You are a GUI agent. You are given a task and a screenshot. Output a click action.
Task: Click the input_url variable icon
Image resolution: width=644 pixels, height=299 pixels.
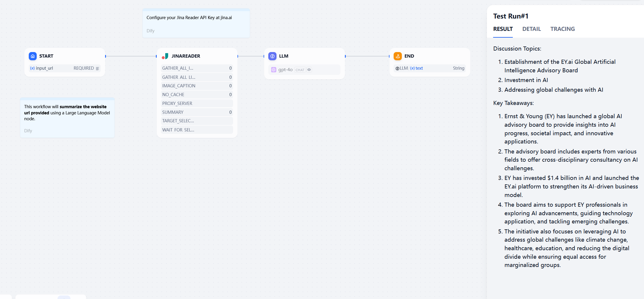pos(32,68)
